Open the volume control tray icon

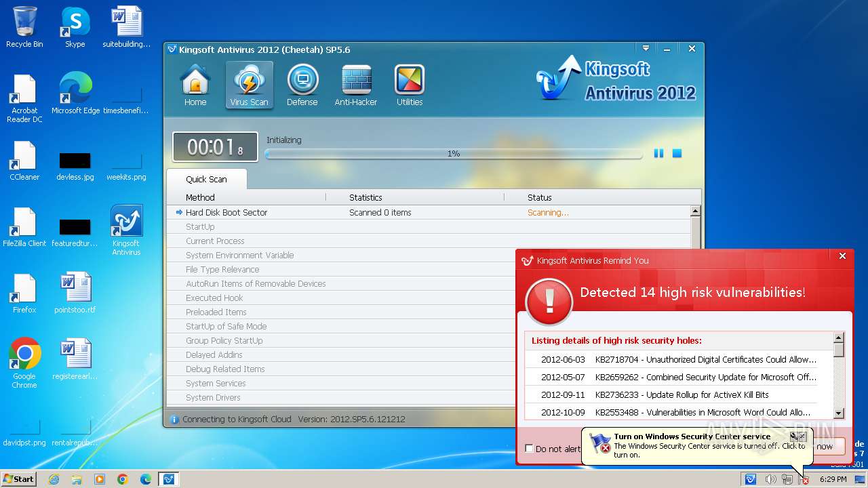pyautogui.click(x=770, y=479)
